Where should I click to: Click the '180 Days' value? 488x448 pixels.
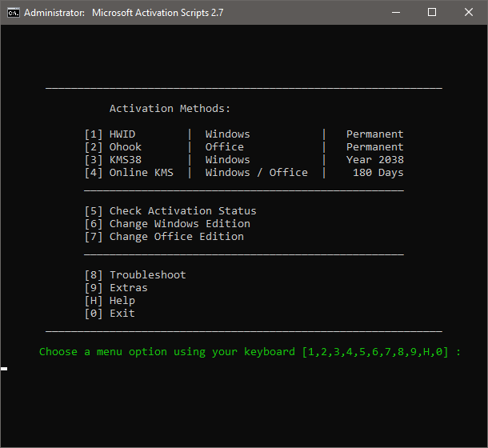tap(378, 173)
